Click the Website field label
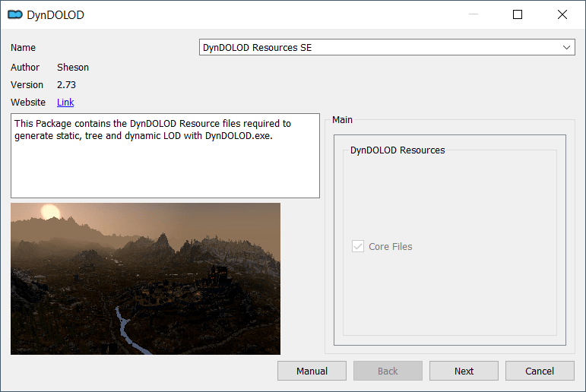The width and height of the screenshot is (586, 392). tap(28, 102)
